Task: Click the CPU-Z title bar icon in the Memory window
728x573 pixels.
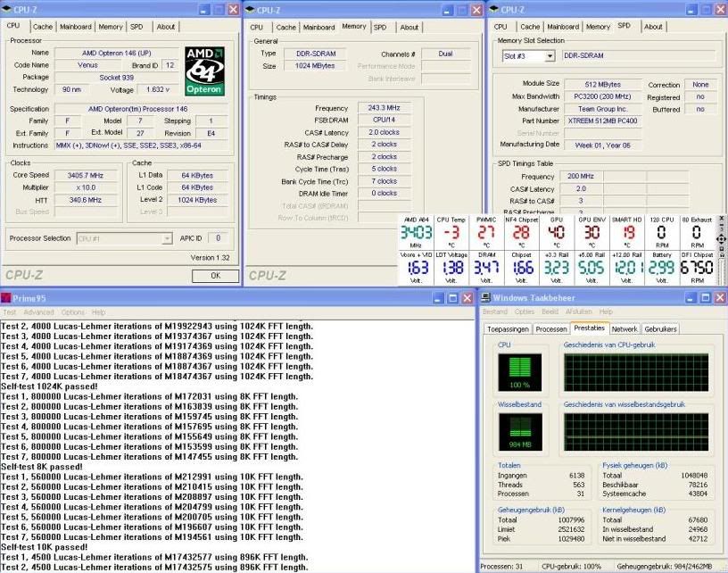Action: [x=250, y=10]
